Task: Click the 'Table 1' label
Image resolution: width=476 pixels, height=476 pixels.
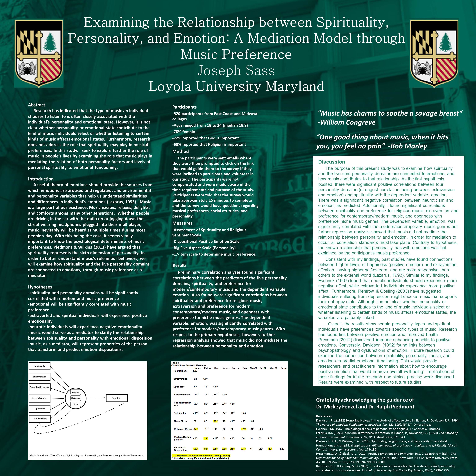Action: 175,363
